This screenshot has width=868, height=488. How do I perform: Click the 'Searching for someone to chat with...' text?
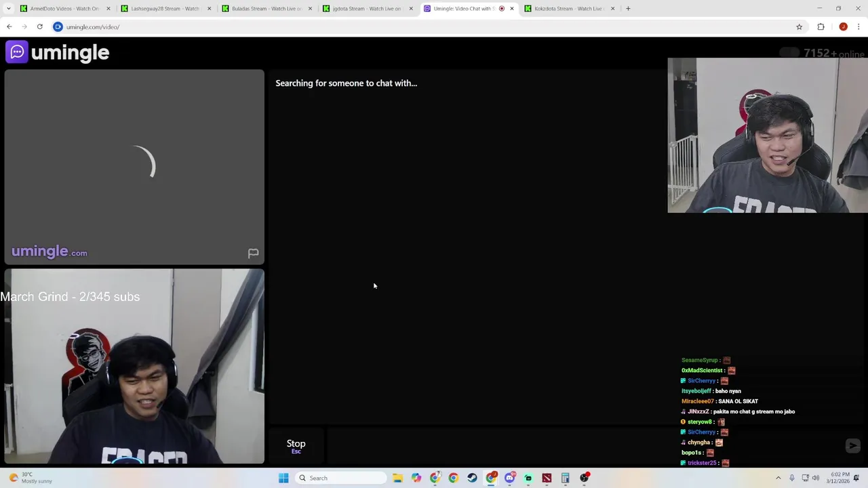[x=346, y=83]
